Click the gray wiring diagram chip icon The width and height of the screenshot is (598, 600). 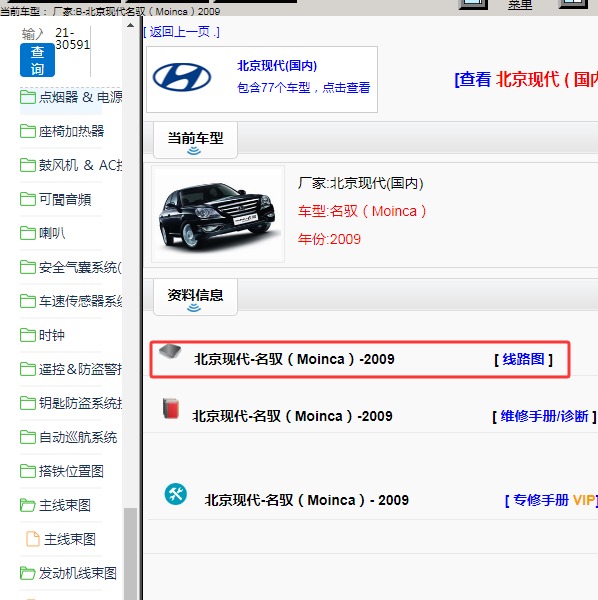tap(170, 351)
